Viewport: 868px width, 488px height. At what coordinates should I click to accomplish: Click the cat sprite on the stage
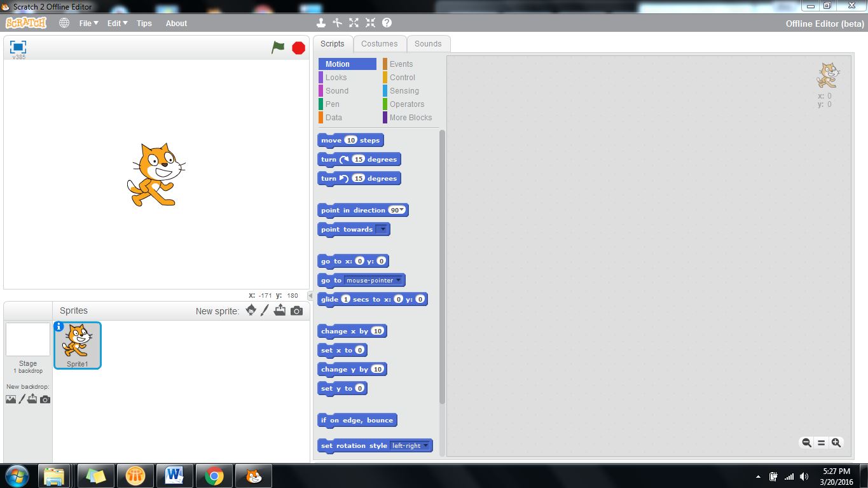156,174
